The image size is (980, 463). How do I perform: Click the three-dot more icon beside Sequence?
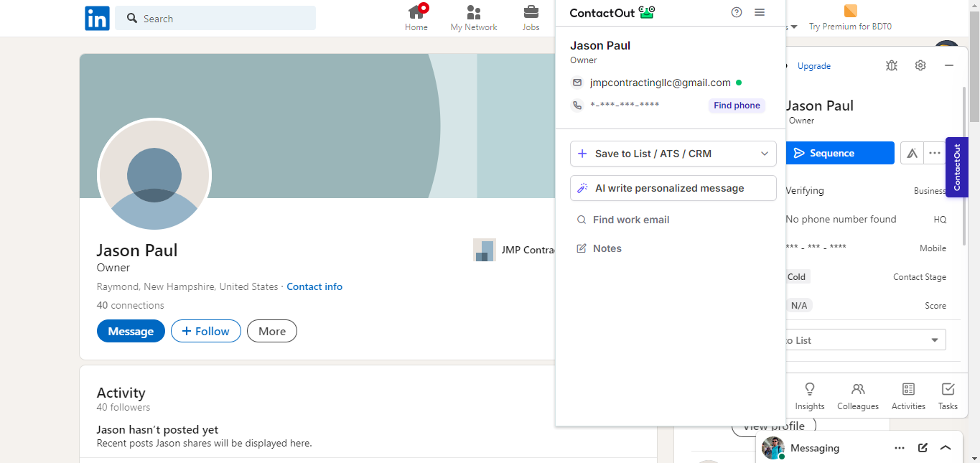[934, 153]
